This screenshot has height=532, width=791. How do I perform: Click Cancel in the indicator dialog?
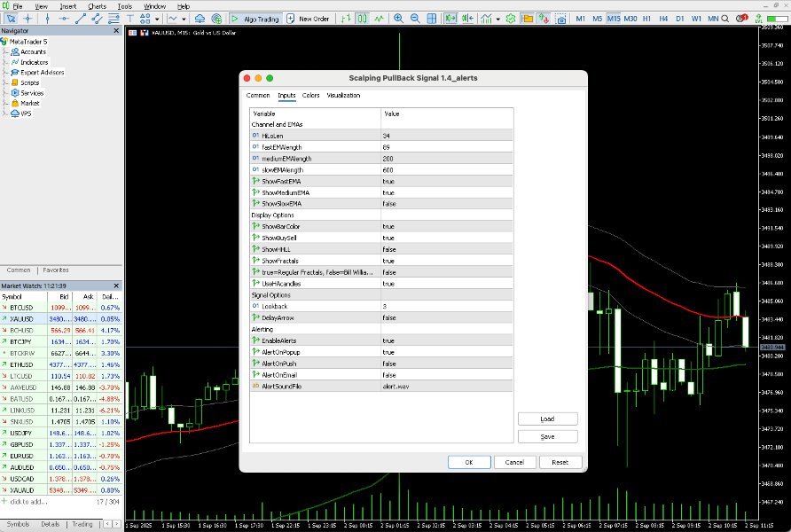click(x=514, y=462)
